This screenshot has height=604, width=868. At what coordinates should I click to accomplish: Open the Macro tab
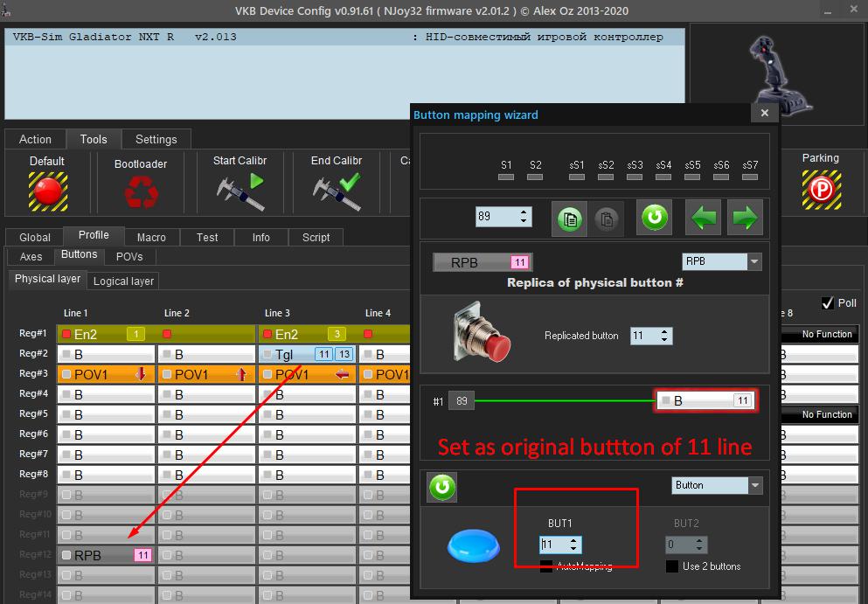click(x=151, y=238)
